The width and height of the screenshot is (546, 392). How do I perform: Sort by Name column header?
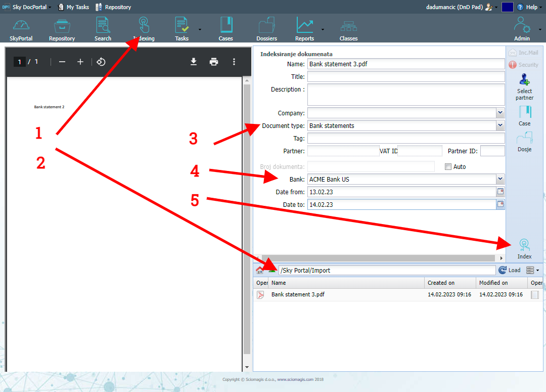[x=346, y=283]
